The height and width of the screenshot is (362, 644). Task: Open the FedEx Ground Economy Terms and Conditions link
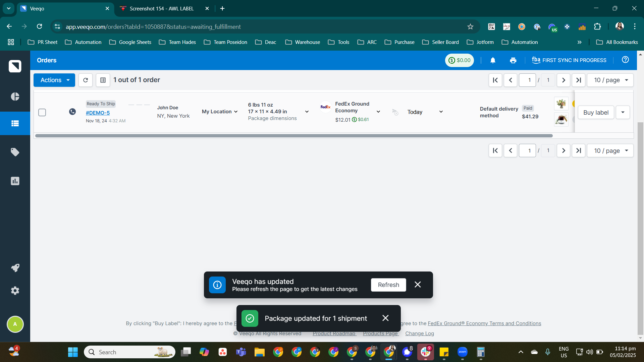pyautogui.click(x=484, y=323)
